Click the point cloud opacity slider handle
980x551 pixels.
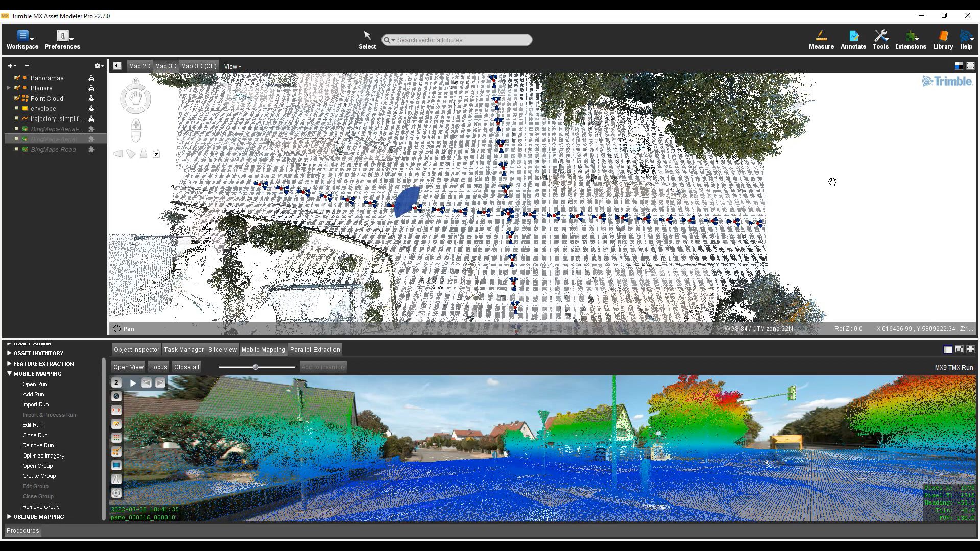pyautogui.click(x=256, y=367)
